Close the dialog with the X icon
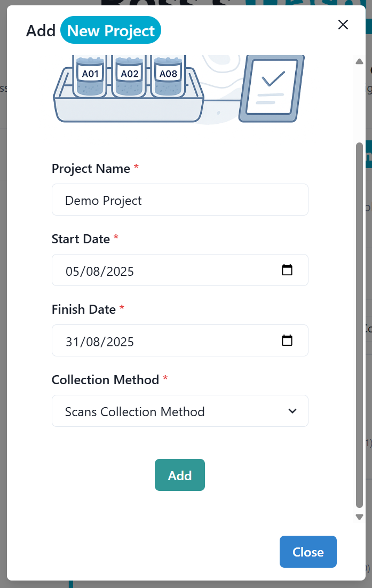Viewport: 372px width, 588px height. click(x=343, y=25)
